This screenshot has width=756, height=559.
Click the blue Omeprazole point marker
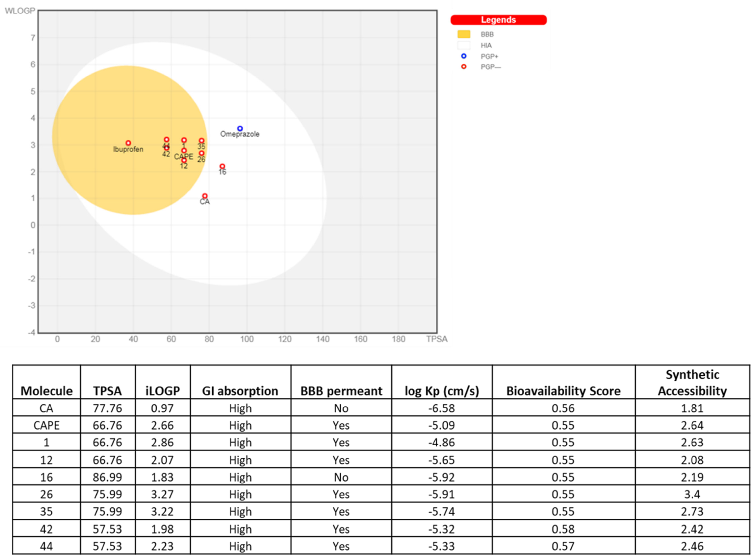240,128
